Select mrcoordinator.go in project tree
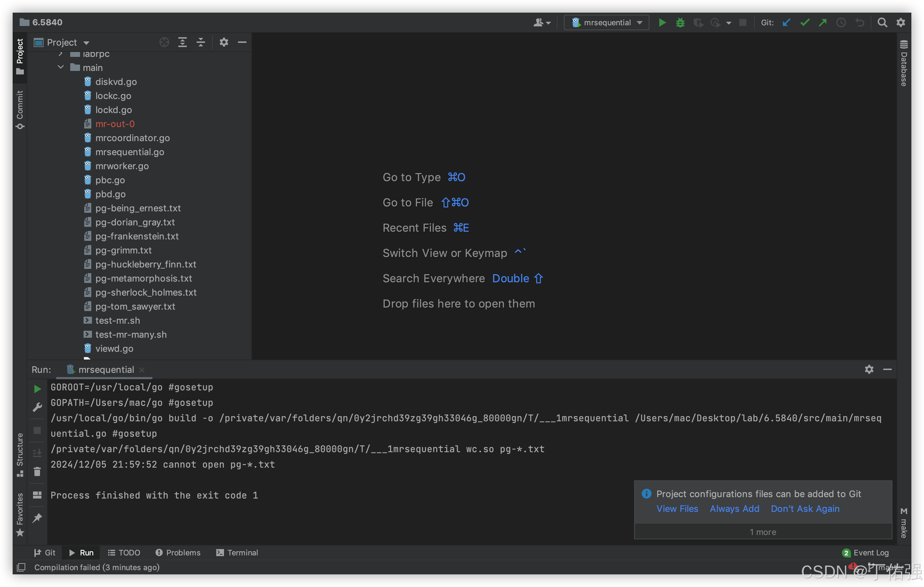 132,138
